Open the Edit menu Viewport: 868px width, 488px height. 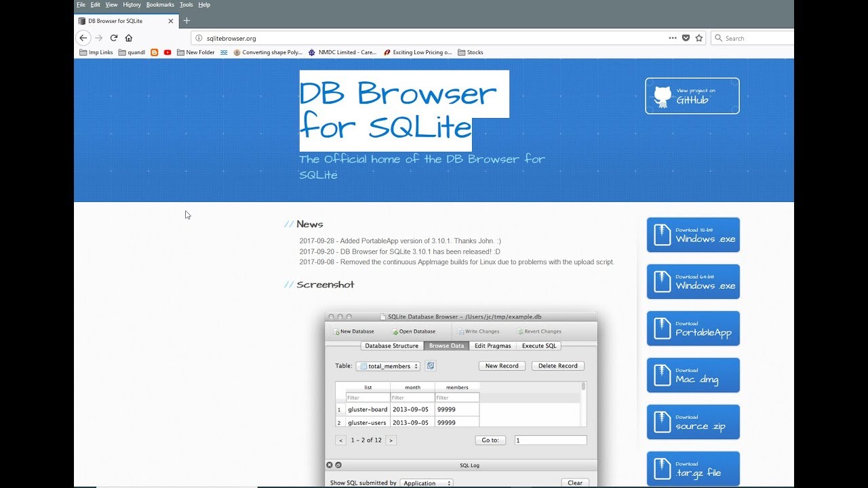[x=96, y=5]
